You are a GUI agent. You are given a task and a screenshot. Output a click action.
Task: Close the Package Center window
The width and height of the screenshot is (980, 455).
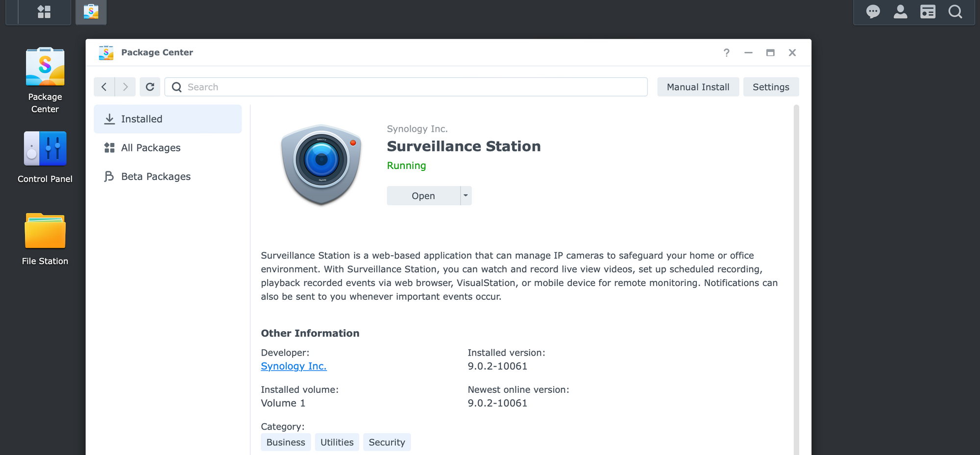pos(792,52)
